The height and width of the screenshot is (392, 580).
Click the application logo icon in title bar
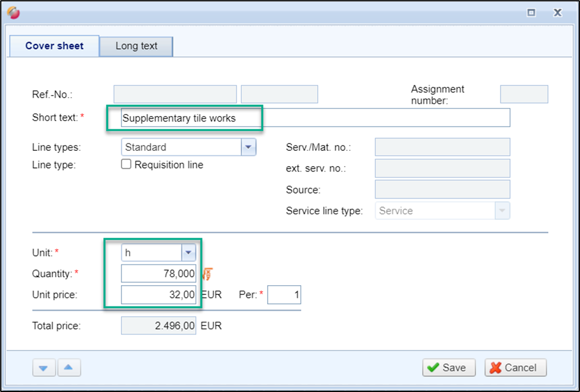(x=13, y=13)
